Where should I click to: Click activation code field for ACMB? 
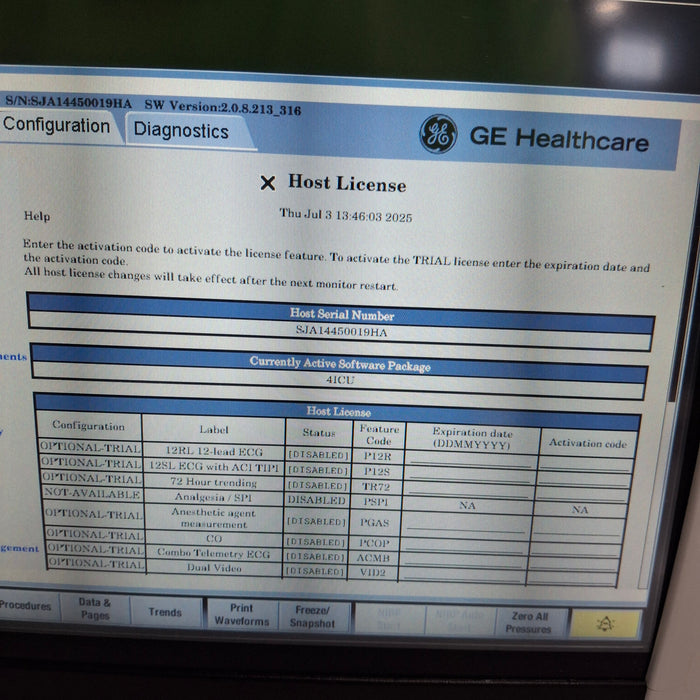[574, 563]
